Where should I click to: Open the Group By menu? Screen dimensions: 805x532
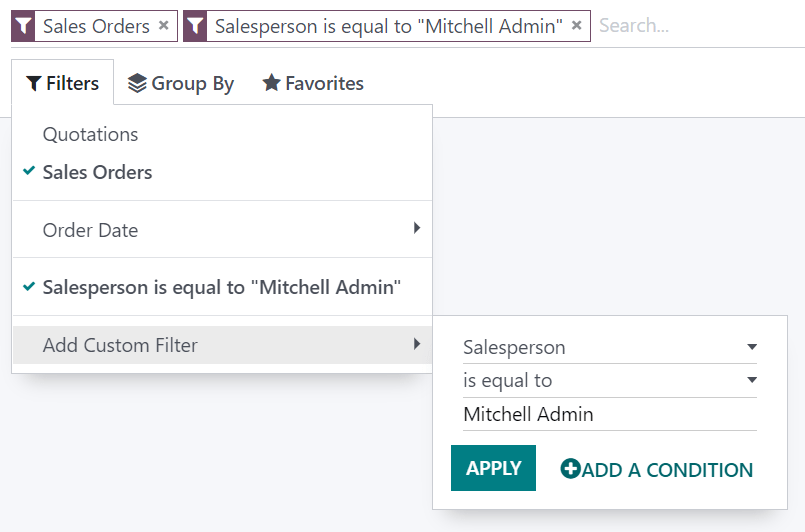181,83
